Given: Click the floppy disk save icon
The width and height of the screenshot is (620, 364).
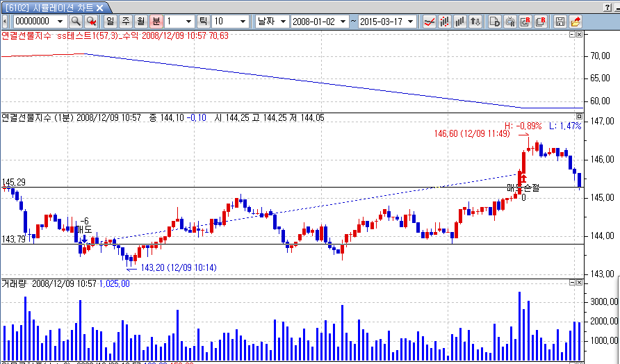Looking at the screenshot, I should 560,22.
